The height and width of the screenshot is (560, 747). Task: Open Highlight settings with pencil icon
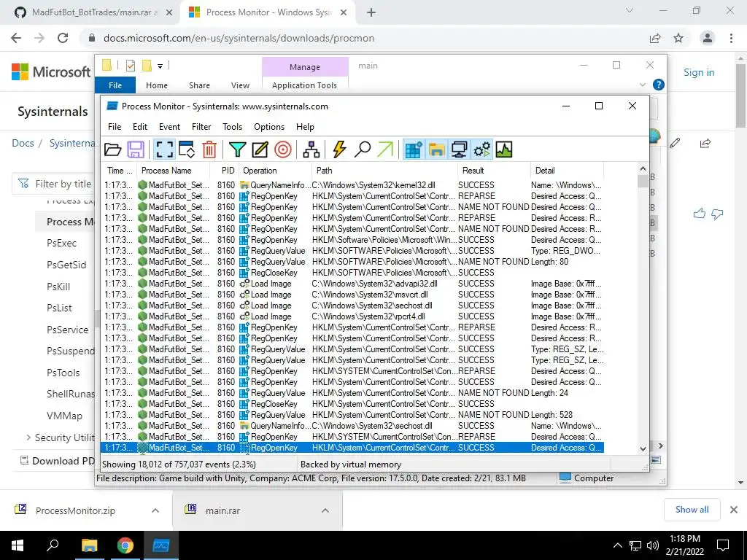coord(260,149)
